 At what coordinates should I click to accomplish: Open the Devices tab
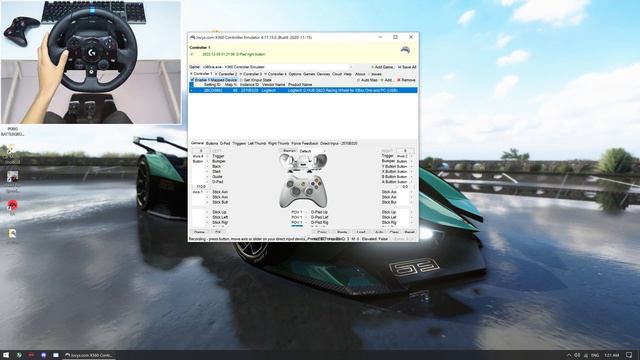tap(323, 74)
